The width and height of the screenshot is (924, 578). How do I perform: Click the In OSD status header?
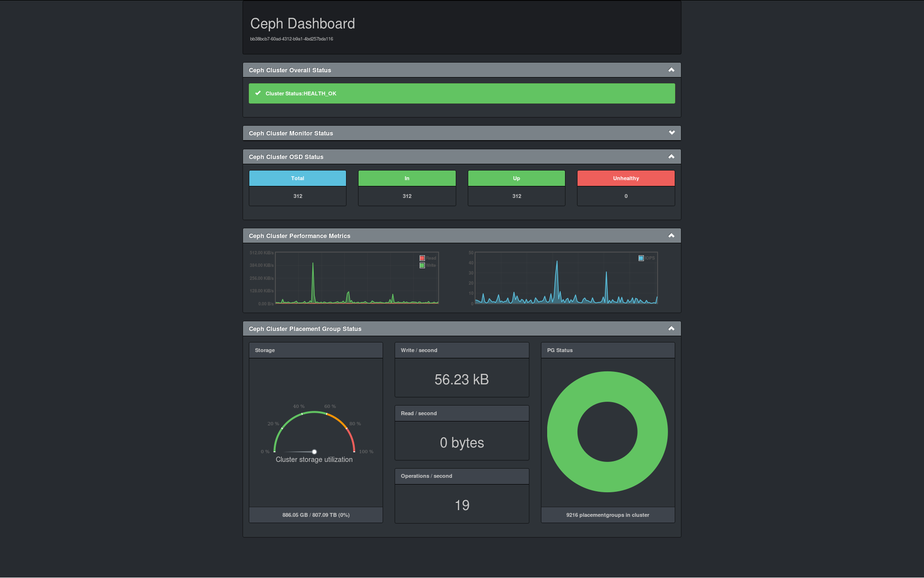click(x=407, y=178)
